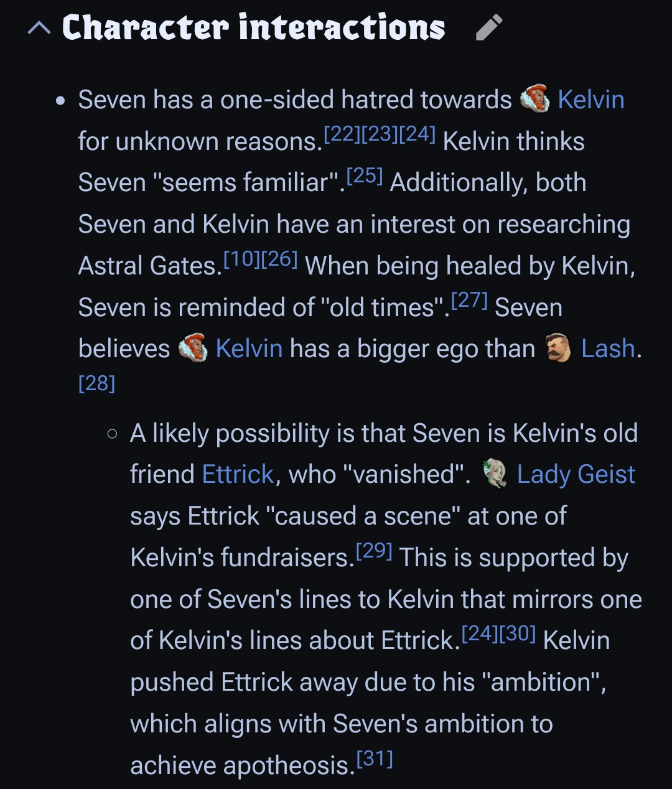Open citation reference [25]

click(365, 175)
